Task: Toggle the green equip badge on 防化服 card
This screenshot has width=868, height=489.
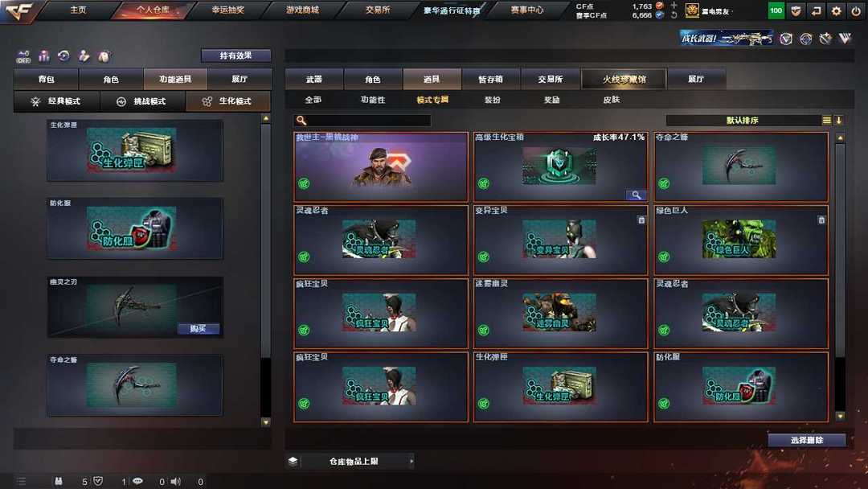Action: coord(664,404)
